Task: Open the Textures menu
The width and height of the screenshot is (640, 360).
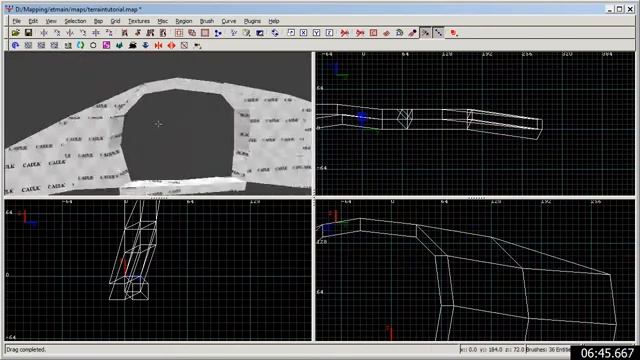Action: coord(139,21)
